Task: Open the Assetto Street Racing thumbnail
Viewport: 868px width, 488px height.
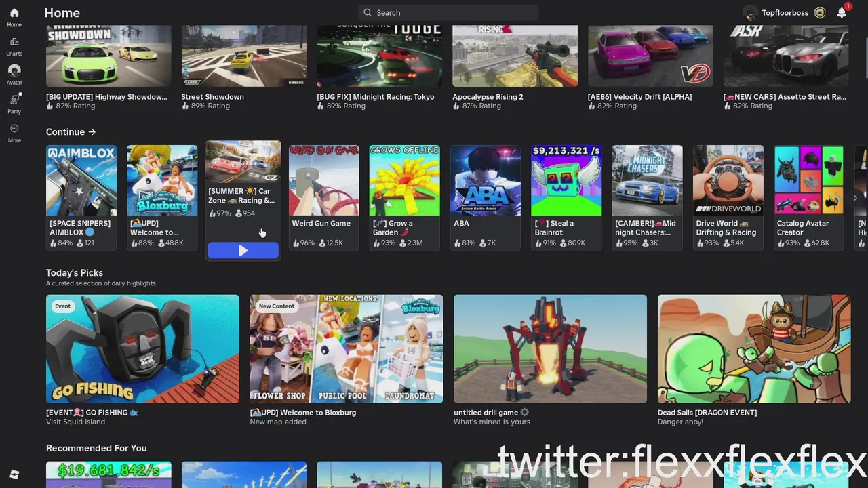Action: 786,56
